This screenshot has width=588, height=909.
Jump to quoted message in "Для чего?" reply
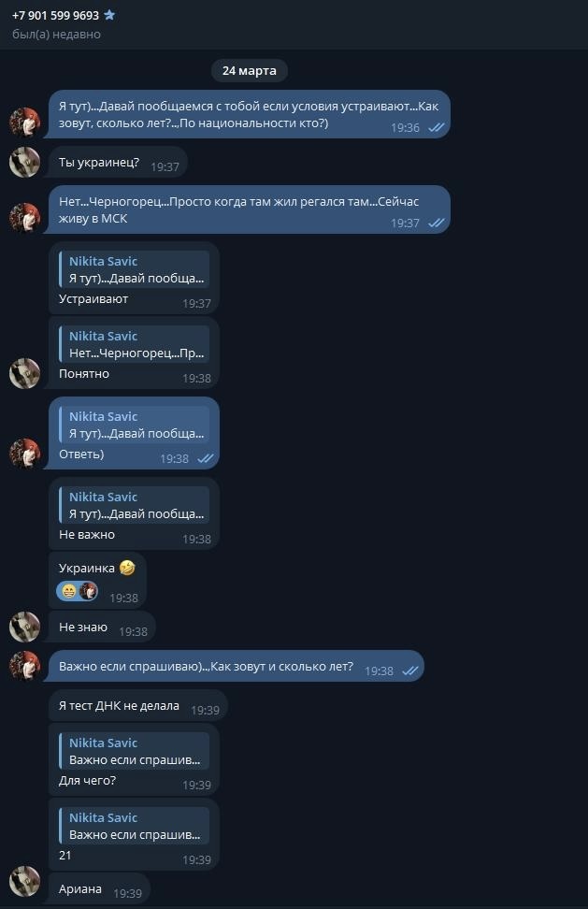[134, 752]
